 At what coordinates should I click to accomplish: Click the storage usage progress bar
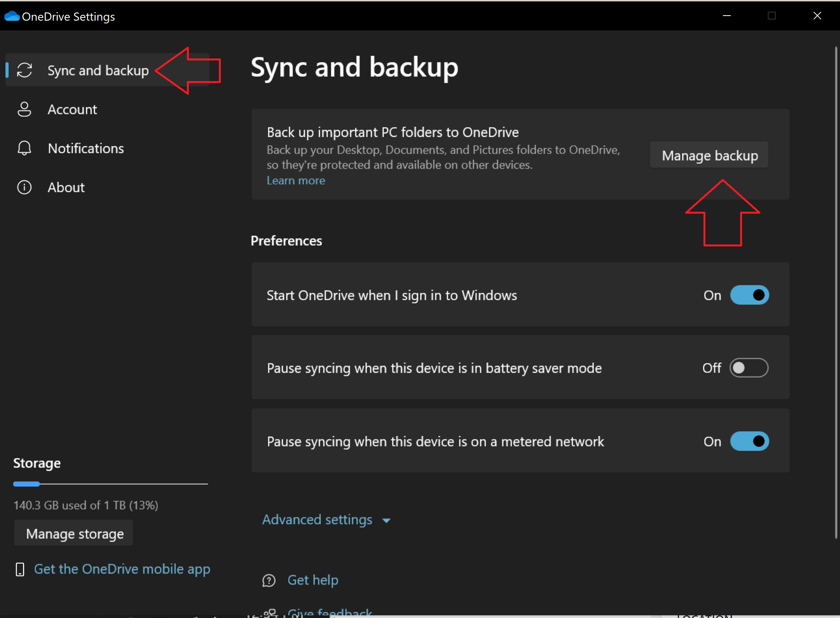(110, 484)
